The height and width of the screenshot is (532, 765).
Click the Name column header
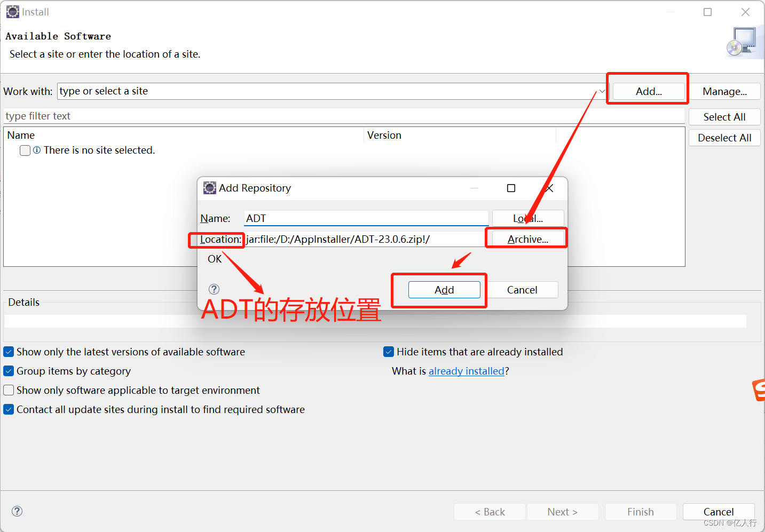pyautogui.click(x=184, y=136)
